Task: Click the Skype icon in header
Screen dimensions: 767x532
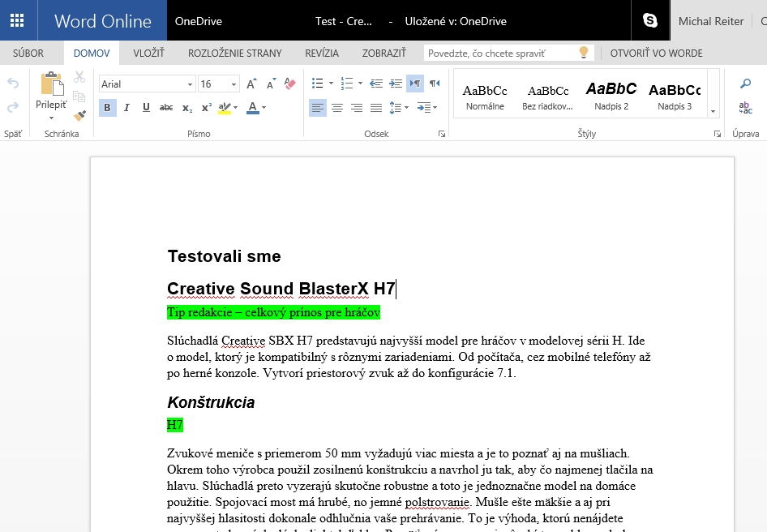Action: click(650, 21)
